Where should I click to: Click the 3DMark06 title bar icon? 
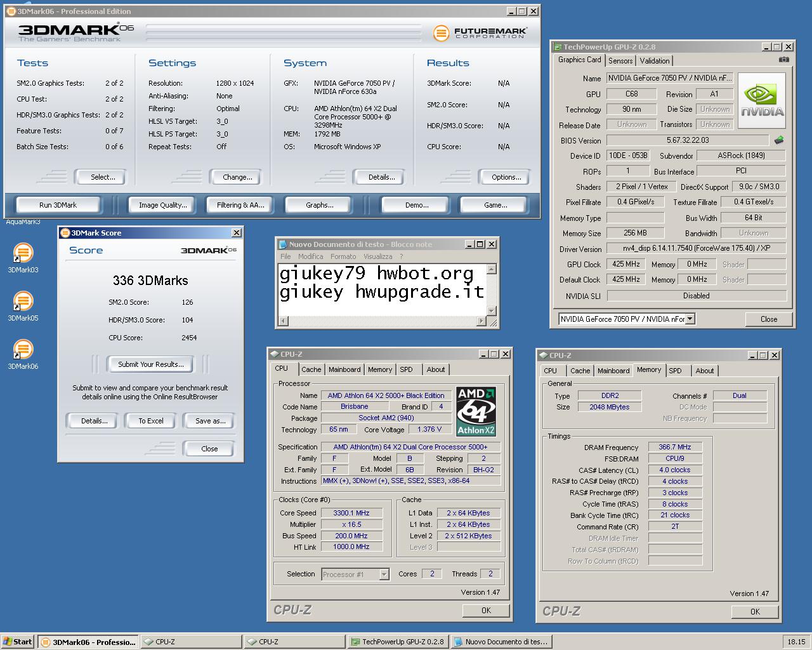click(11, 11)
